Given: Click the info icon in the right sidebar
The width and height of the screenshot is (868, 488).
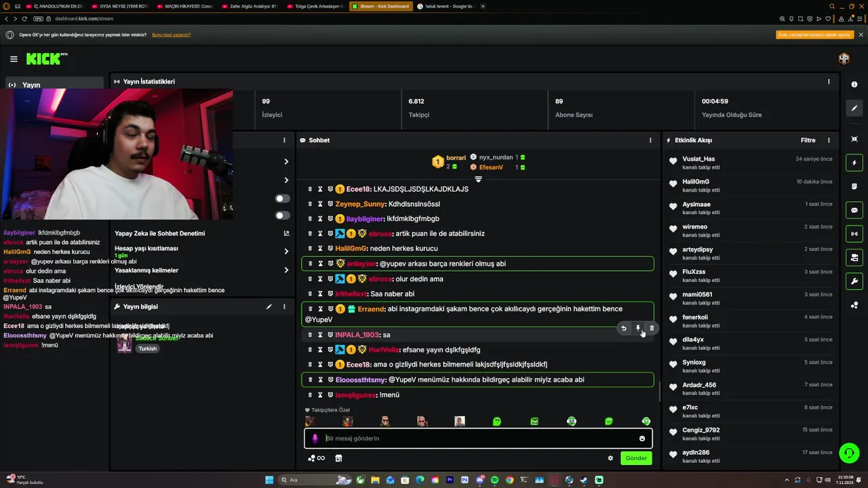Looking at the screenshot, I should 854,85.
